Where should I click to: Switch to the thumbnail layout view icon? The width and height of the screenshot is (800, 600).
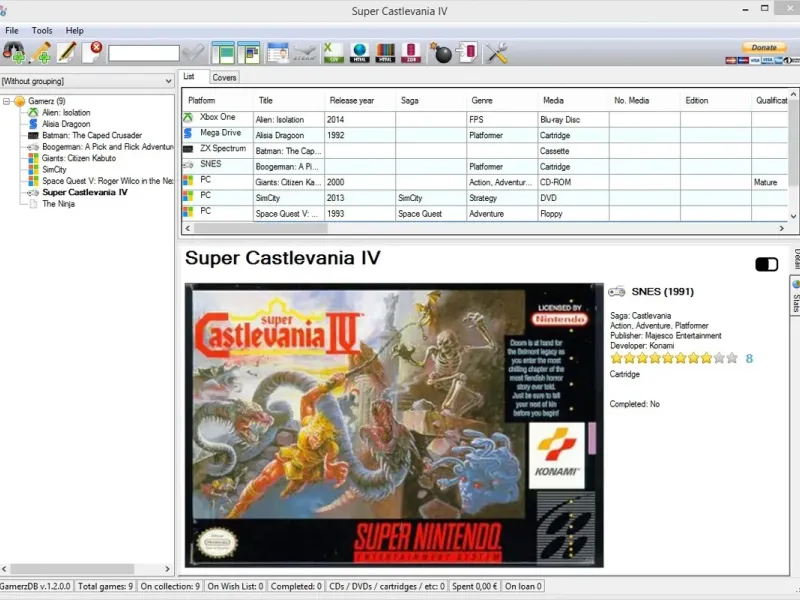click(249, 53)
